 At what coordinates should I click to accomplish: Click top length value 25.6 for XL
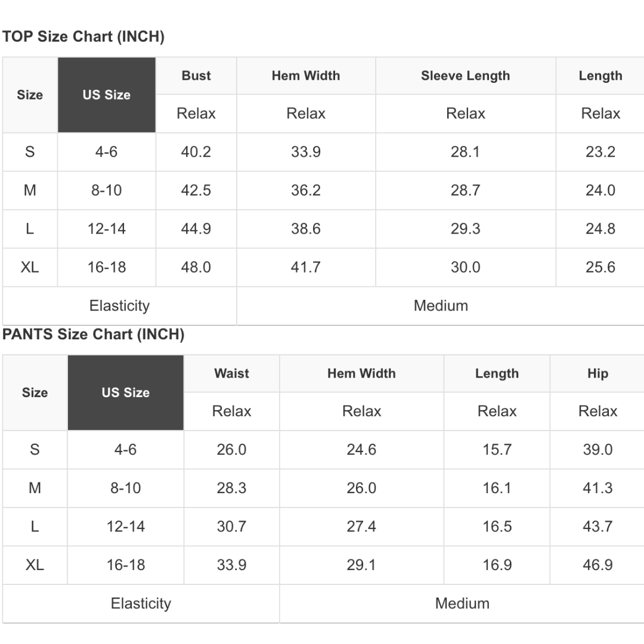click(600, 267)
